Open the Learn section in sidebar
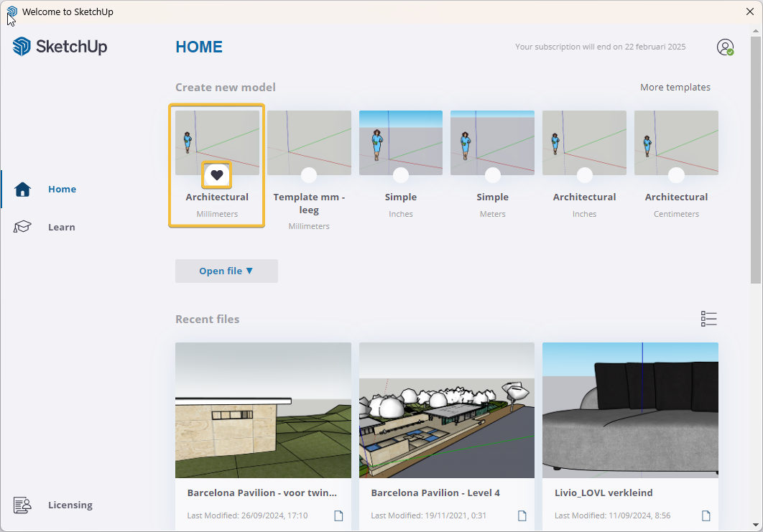This screenshot has height=532, width=763. (61, 227)
